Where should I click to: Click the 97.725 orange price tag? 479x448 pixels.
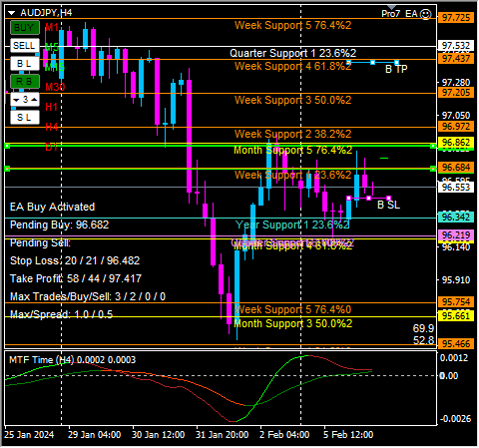pyautogui.click(x=456, y=17)
